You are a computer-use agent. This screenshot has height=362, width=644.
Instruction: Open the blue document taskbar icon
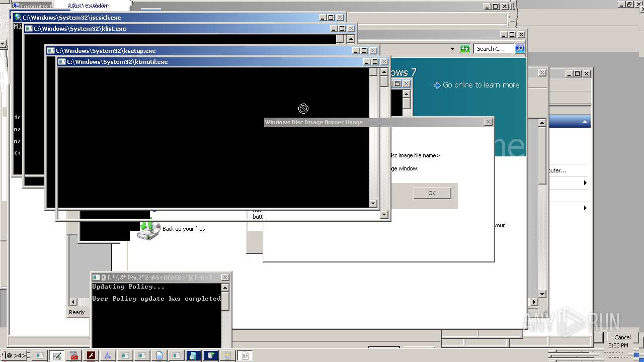coord(159,355)
